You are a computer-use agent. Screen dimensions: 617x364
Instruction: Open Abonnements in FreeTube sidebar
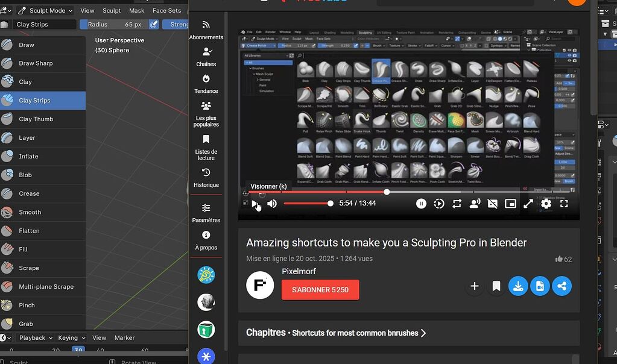tap(206, 30)
